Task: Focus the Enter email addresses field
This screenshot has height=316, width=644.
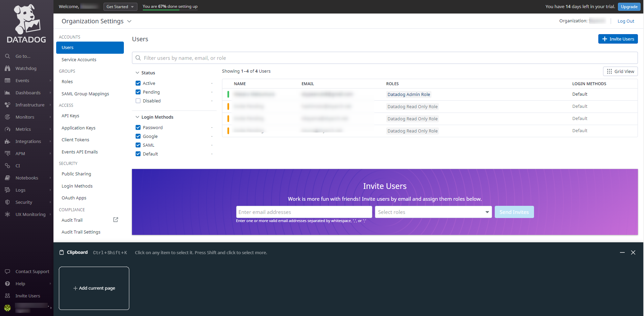Action: click(304, 212)
